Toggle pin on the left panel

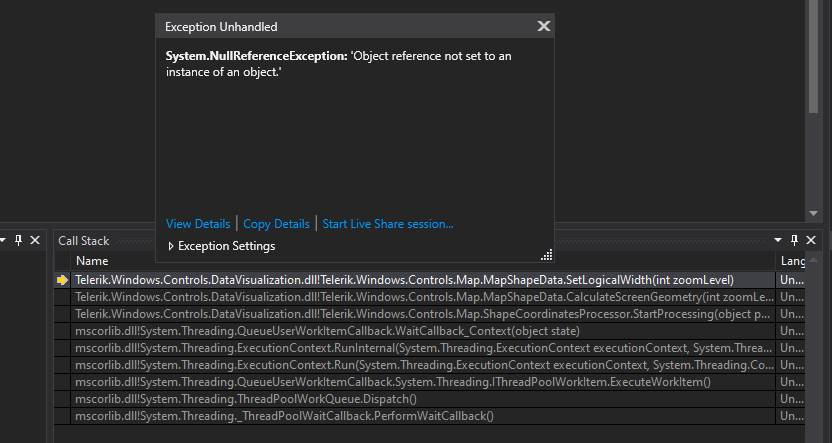(x=19, y=241)
